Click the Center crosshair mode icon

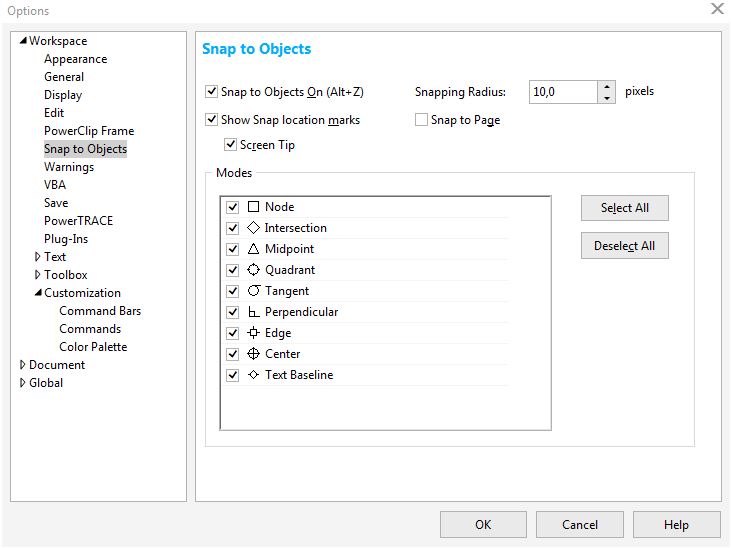[254, 354]
